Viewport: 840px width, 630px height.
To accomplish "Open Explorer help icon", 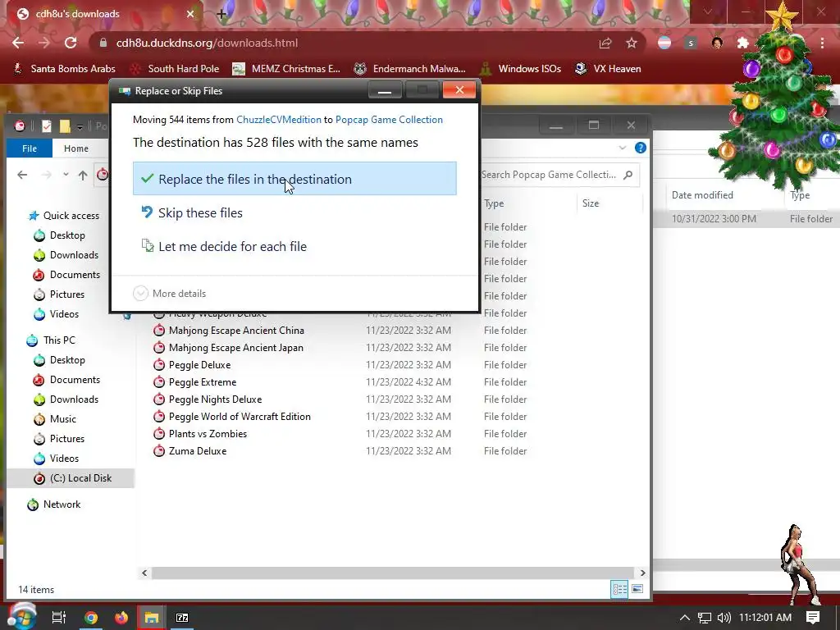I will coord(640,148).
